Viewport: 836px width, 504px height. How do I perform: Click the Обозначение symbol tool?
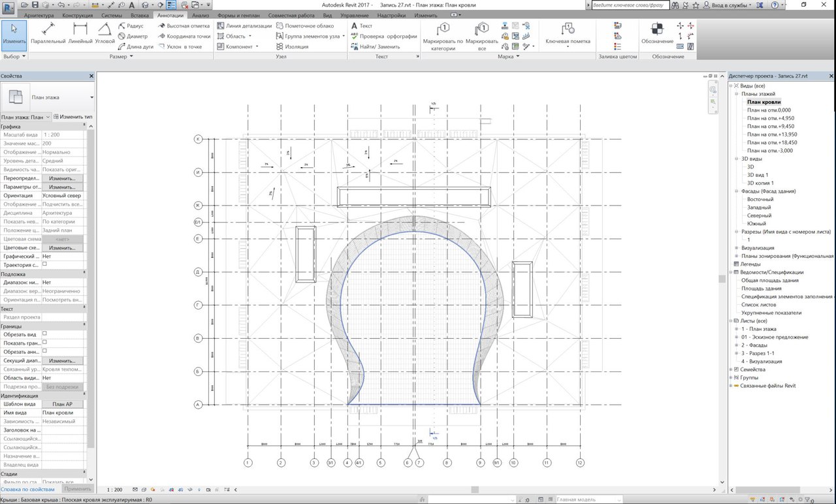(x=657, y=34)
